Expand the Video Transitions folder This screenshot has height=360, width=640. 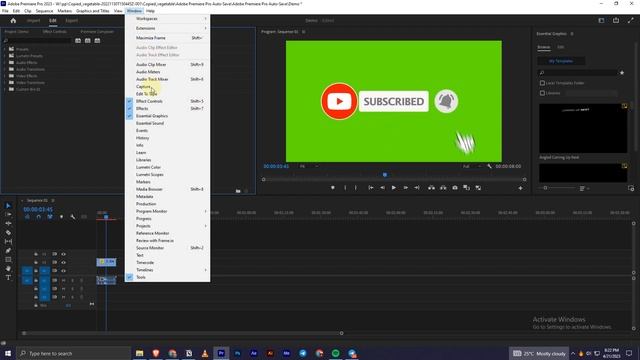5,82
